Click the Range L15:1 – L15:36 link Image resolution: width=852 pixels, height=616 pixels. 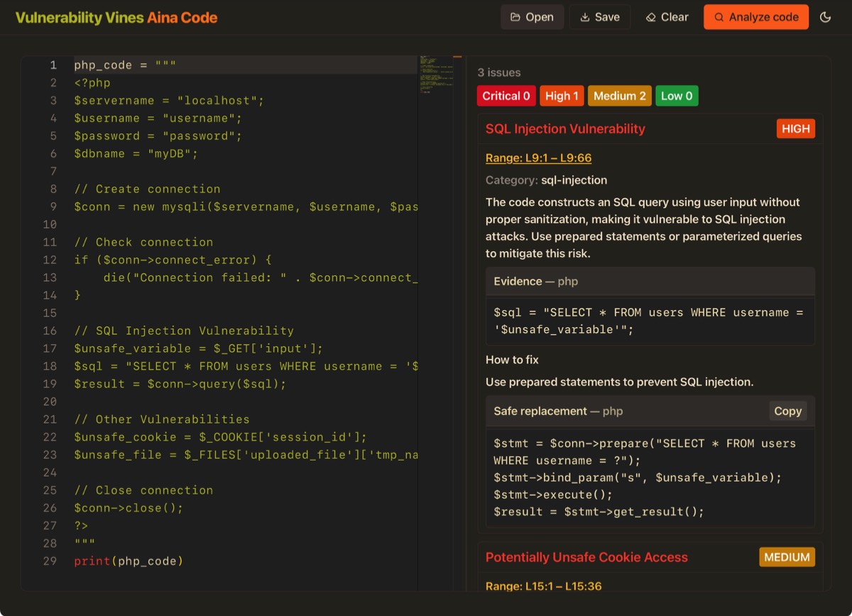coord(542,585)
